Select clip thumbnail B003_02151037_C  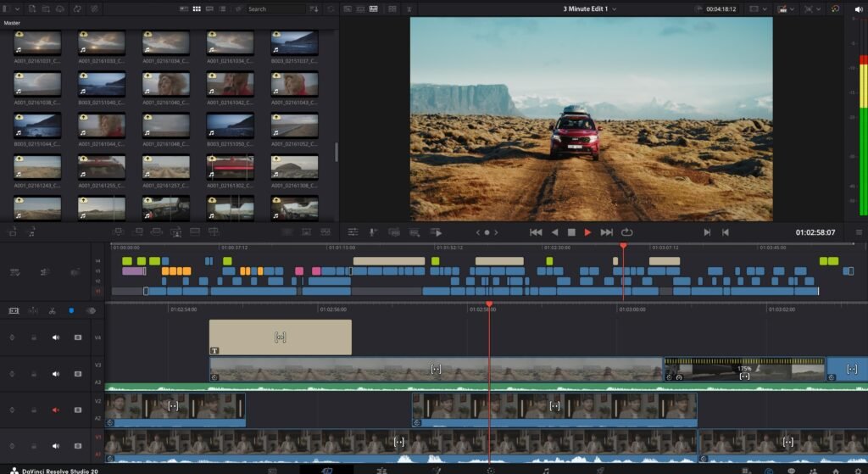(294, 42)
